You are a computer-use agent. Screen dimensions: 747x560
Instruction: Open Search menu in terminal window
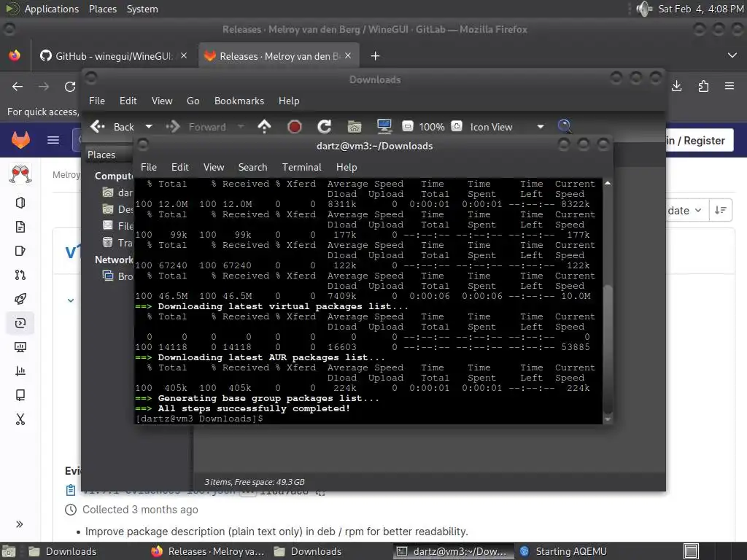click(252, 167)
